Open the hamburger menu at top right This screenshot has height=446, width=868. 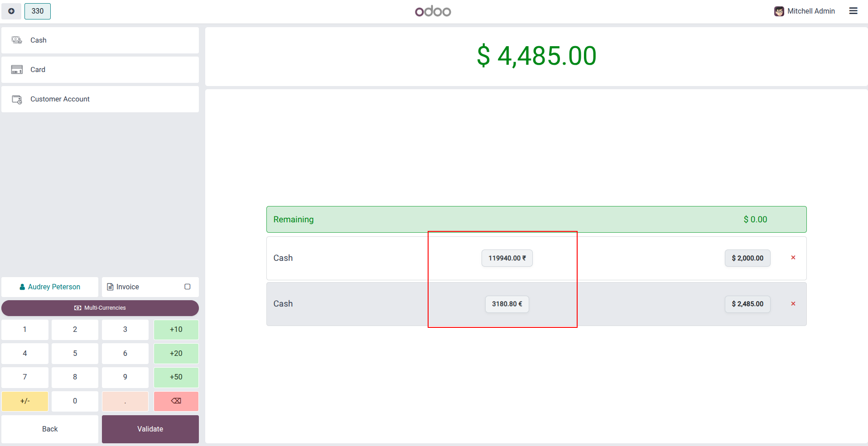pos(853,11)
